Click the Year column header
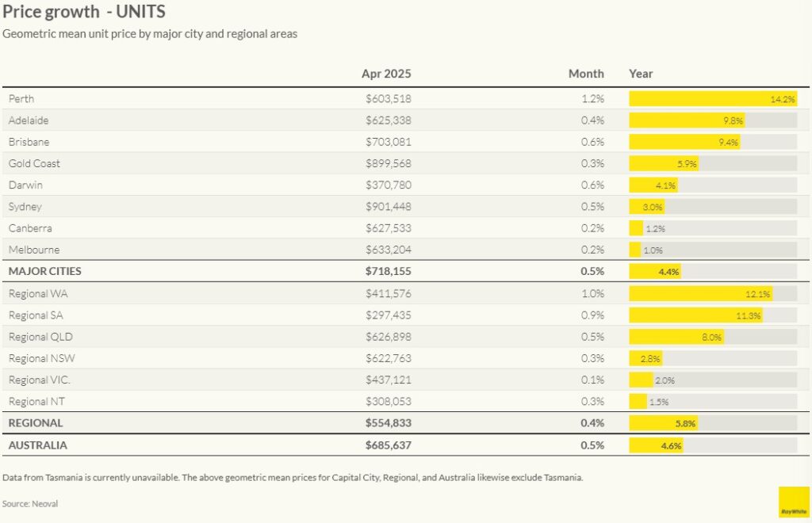 (641, 74)
